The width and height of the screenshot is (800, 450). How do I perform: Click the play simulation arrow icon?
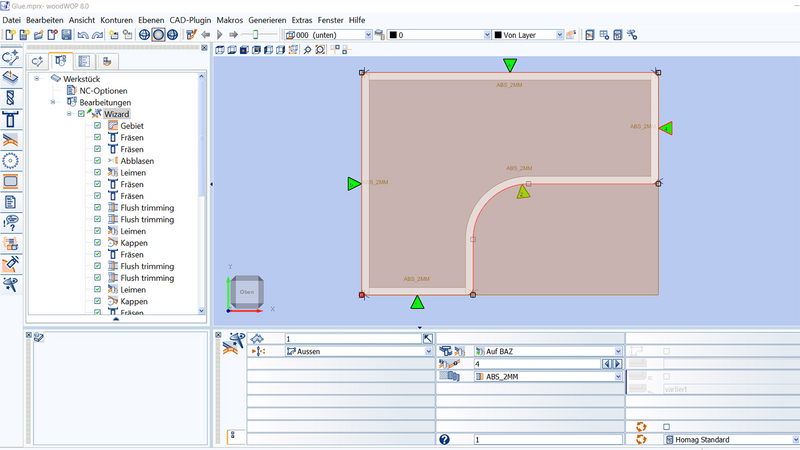pos(220,35)
